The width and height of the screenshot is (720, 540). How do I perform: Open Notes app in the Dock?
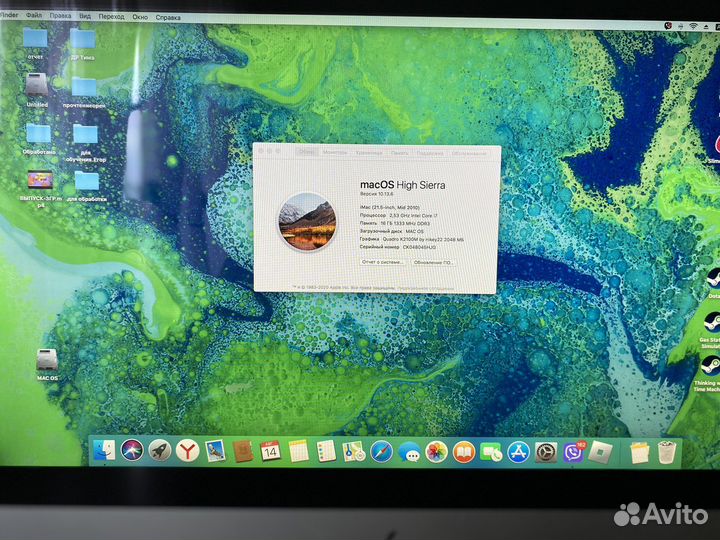click(x=298, y=451)
